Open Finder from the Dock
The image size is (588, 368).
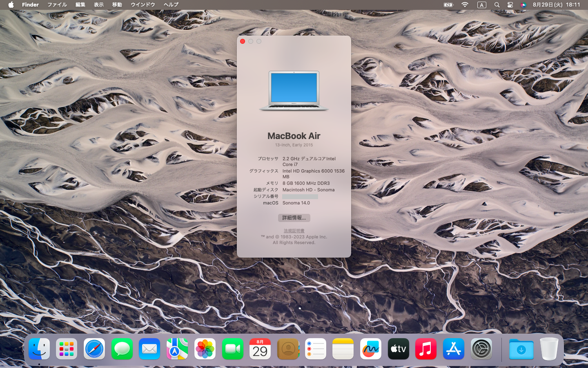[39, 349]
